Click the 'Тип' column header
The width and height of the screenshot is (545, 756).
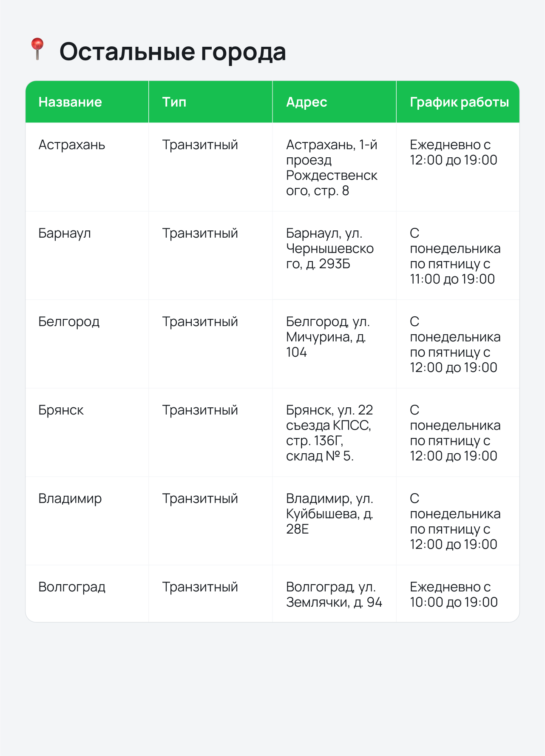174,102
